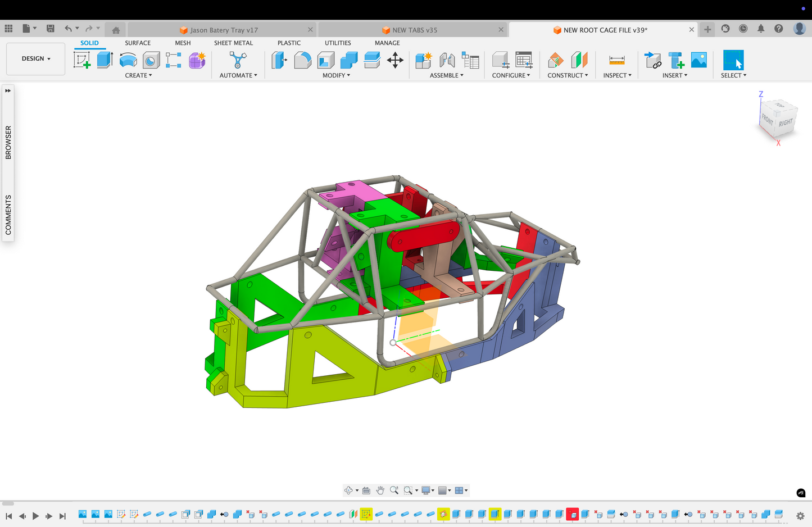Click the Insert Canvas image icon

(698, 60)
